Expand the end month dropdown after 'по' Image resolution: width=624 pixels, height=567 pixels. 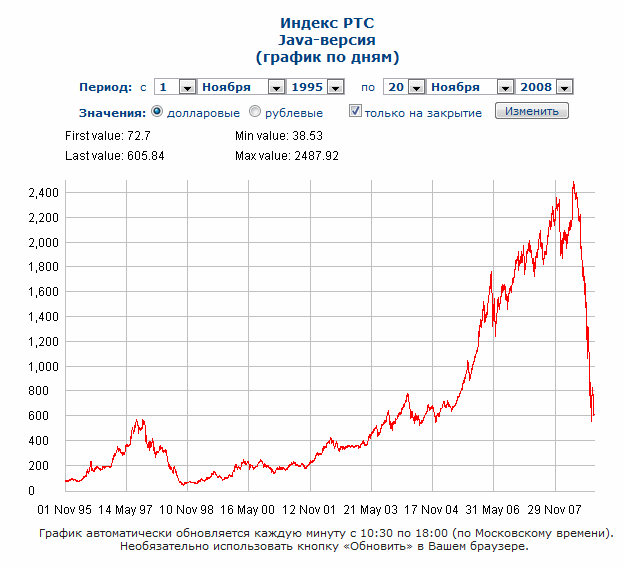pos(470,87)
